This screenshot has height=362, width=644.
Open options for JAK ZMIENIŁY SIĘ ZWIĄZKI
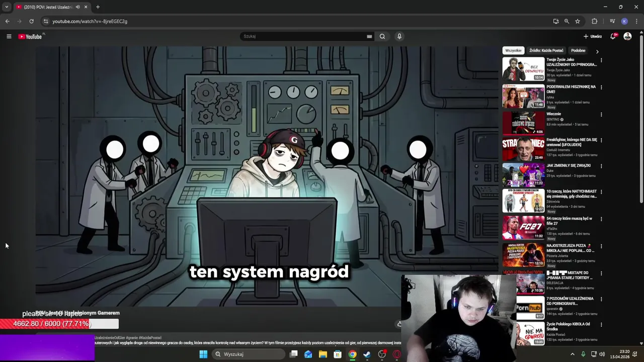[601, 166]
